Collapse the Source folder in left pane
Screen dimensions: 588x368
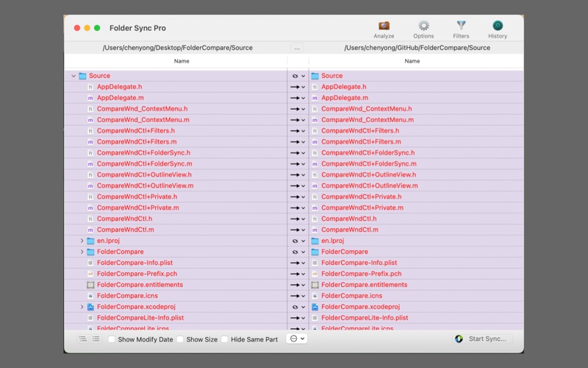[x=73, y=76]
